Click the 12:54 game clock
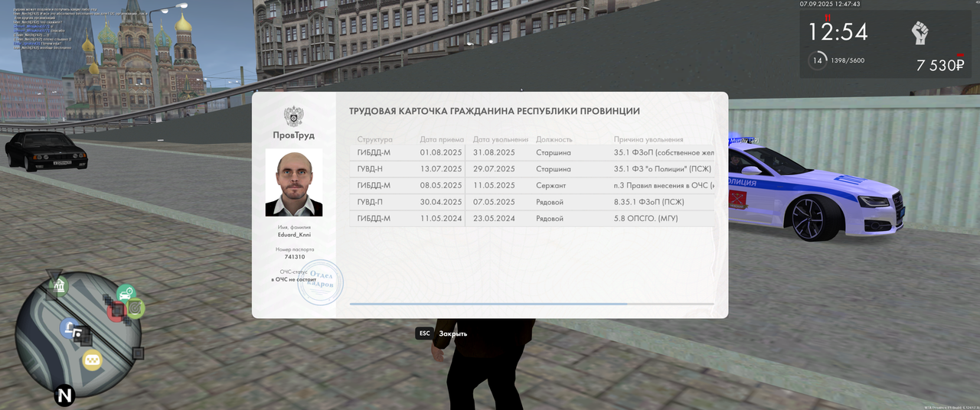980x410 pixels. pyautogui.click(x=838, y=32)
